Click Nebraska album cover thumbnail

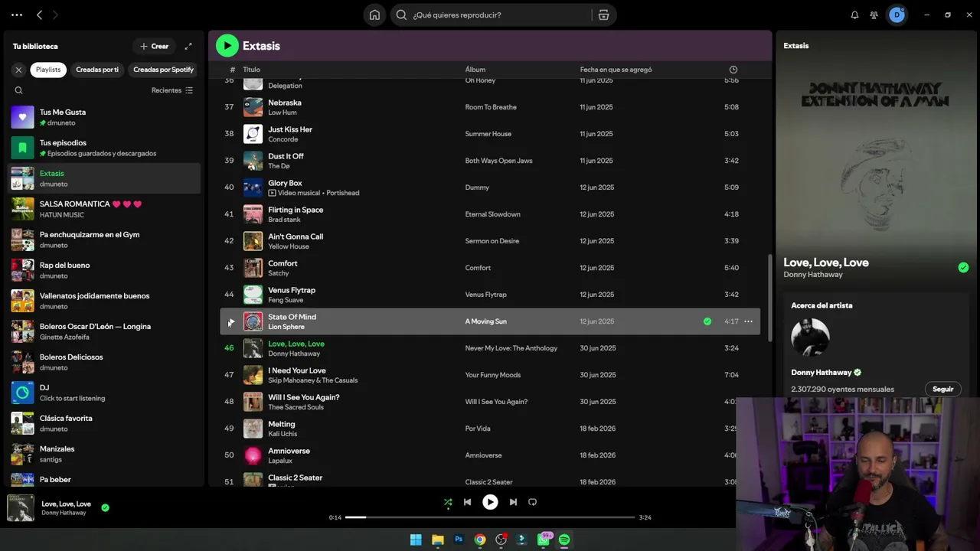253,107
